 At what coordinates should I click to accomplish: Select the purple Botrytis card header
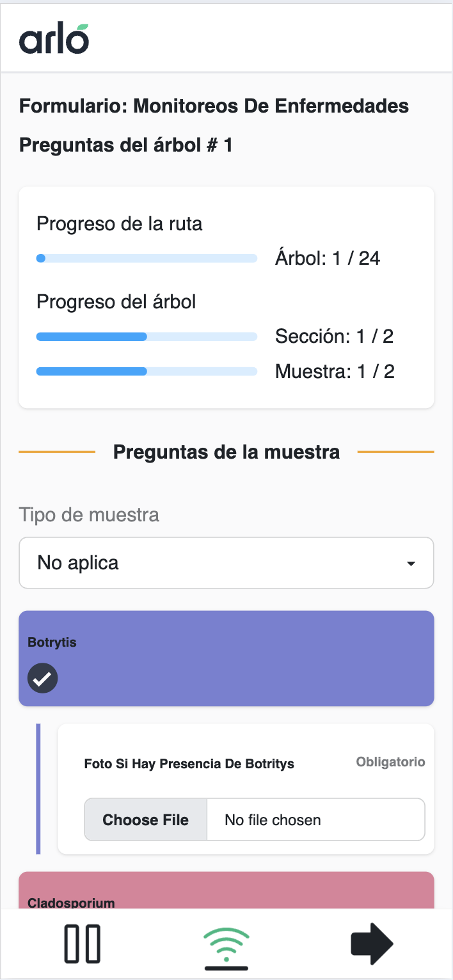point(226,643)
